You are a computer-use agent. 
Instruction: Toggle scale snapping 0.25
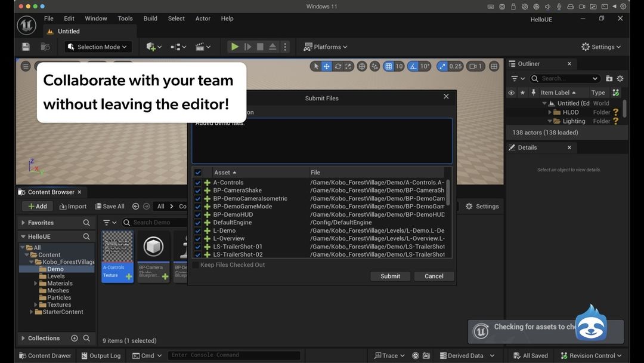(442, 66)
